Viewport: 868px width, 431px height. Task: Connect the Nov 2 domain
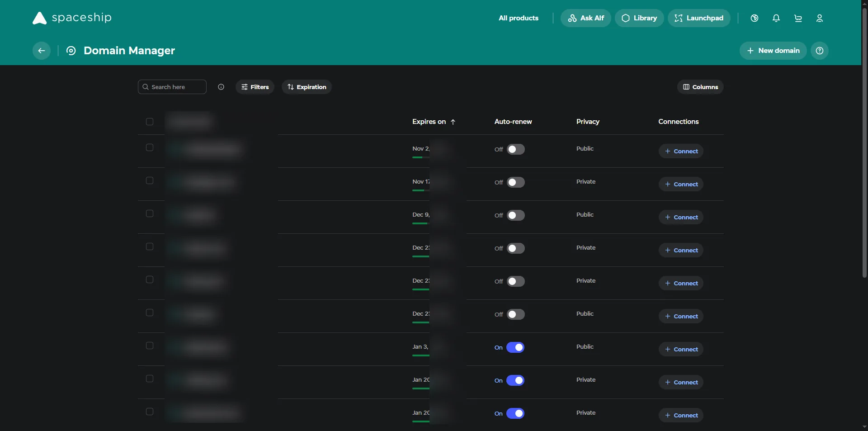point(681,151)
